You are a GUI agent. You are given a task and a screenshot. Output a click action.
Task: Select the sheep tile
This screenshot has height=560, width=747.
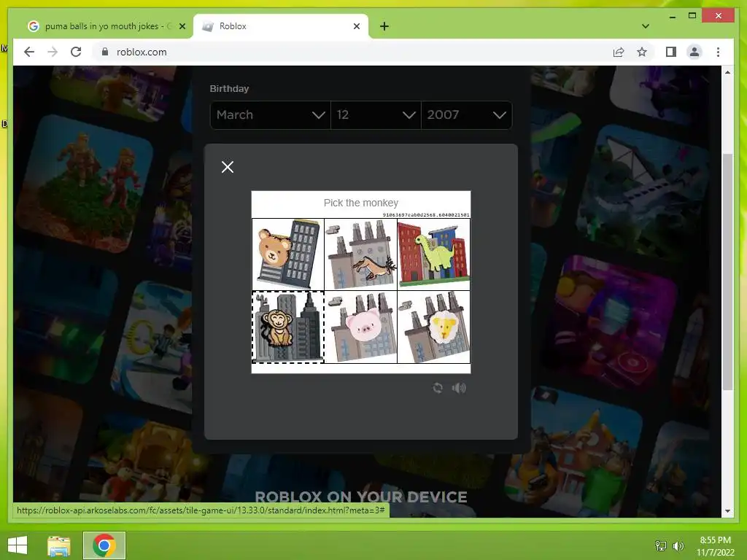pyautogui.click(x=433, y=327)
